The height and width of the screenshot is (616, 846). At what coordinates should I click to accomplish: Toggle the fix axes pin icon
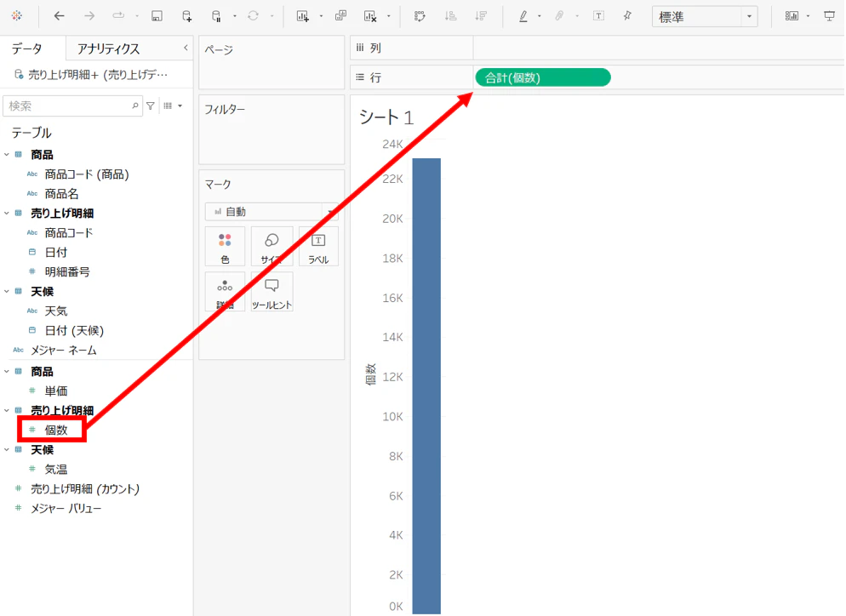[627, 16]
